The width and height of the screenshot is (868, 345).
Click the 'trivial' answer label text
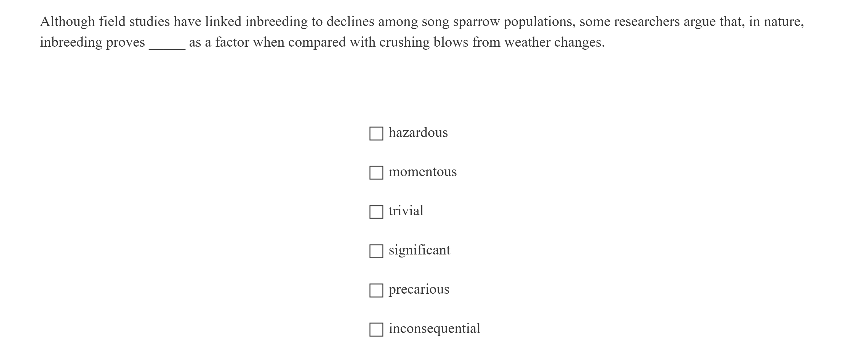coord(406,211)
